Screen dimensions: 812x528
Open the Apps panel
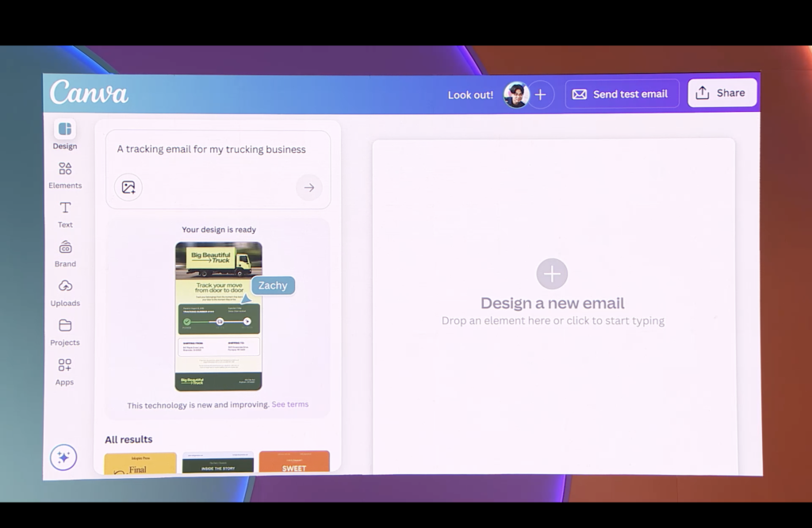coord(65,365)
